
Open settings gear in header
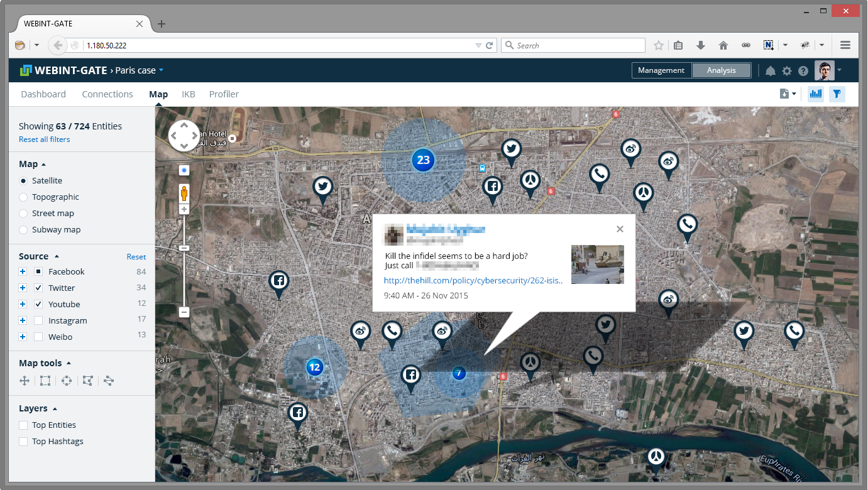787,71
